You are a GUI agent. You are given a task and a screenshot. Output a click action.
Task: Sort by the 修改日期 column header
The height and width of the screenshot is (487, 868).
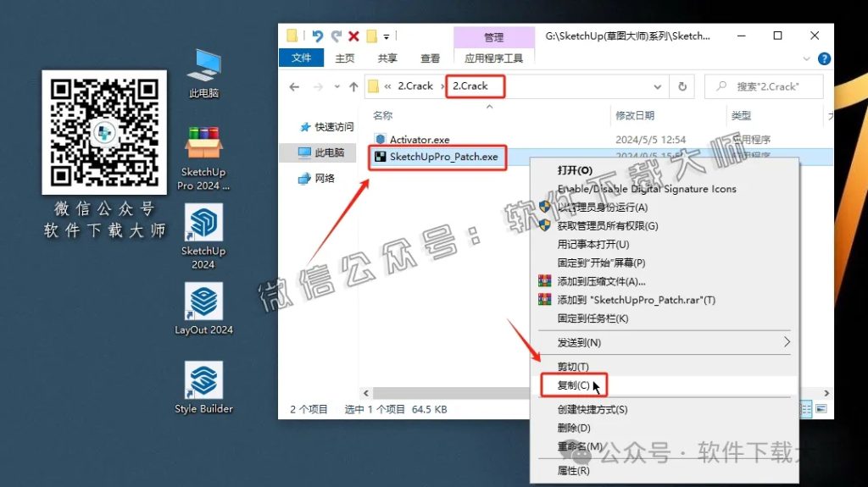(x=635, y=116)
